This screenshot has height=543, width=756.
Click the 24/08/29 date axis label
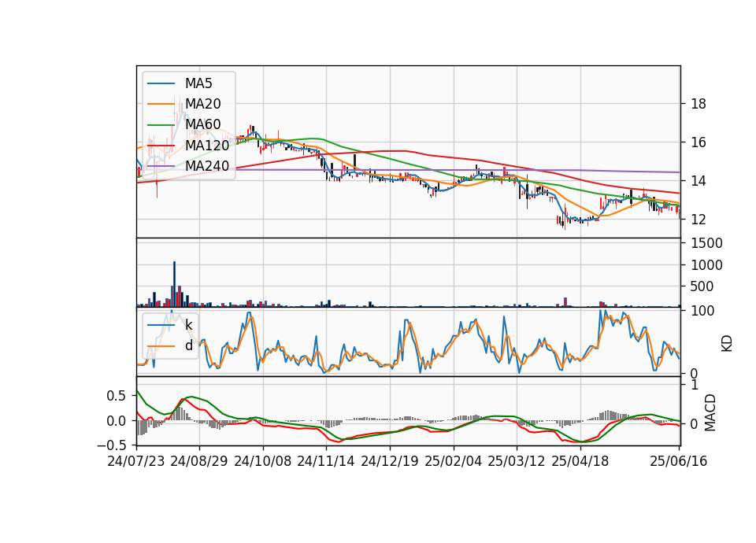[x=199, y=461]
